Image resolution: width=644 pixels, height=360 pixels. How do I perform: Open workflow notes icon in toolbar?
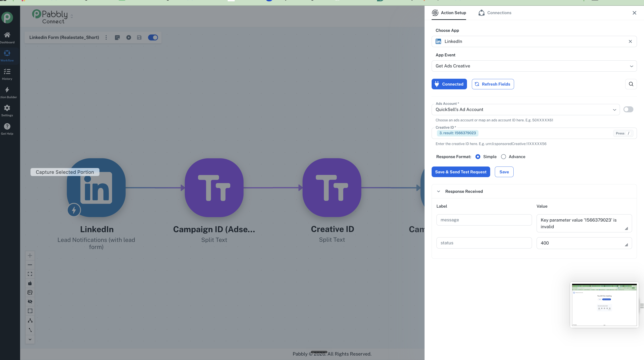[x=117, y=38]
